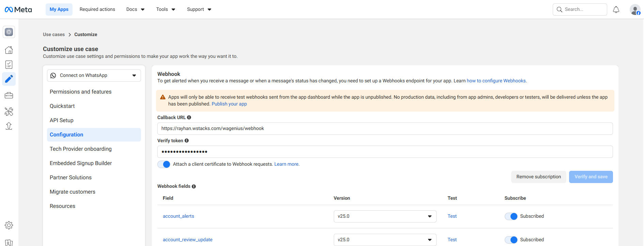Viewport: 644px width, 246px height.
Task: Click the Version column header
Action: click(342, 198)
